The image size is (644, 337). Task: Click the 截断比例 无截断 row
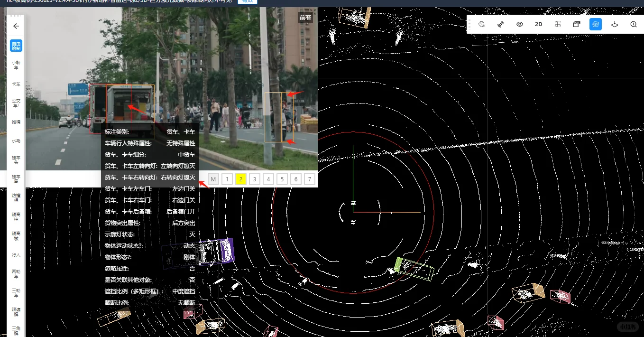[x=150, y=302]
